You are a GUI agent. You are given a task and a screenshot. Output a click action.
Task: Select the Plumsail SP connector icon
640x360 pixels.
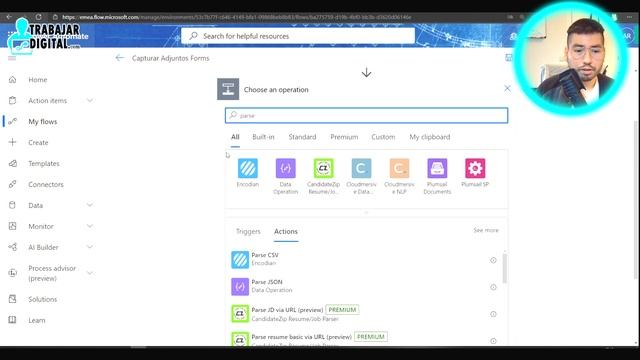coord(475,168)
